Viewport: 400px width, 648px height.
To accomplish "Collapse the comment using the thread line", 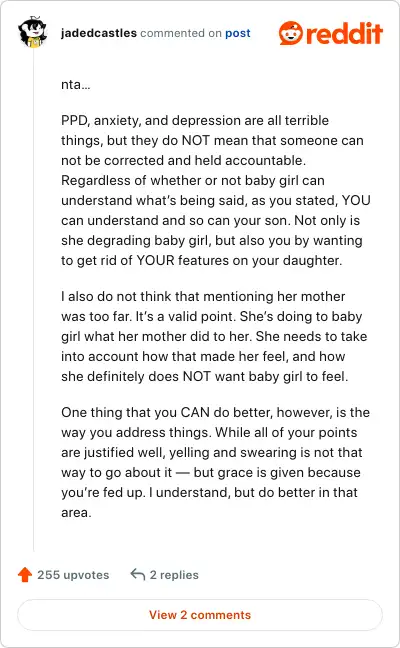I will tap(33, 300).
